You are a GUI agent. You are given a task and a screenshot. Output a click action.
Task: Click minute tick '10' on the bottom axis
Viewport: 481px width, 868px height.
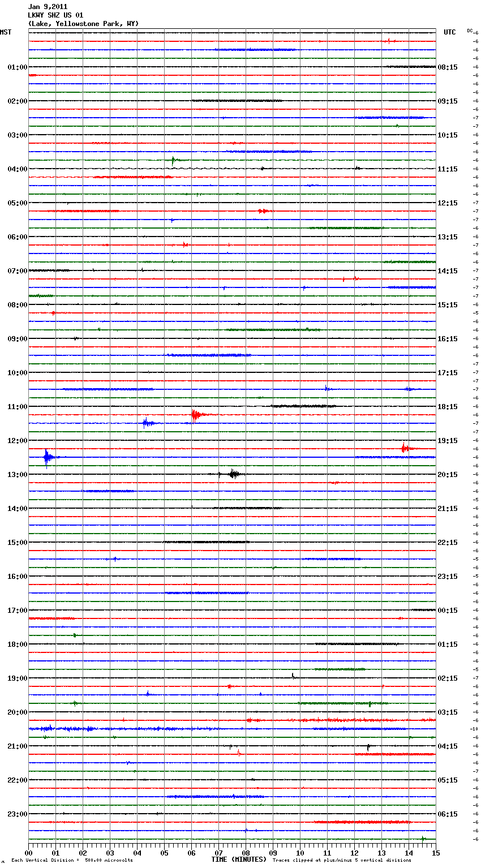click(x=300, y=853)
